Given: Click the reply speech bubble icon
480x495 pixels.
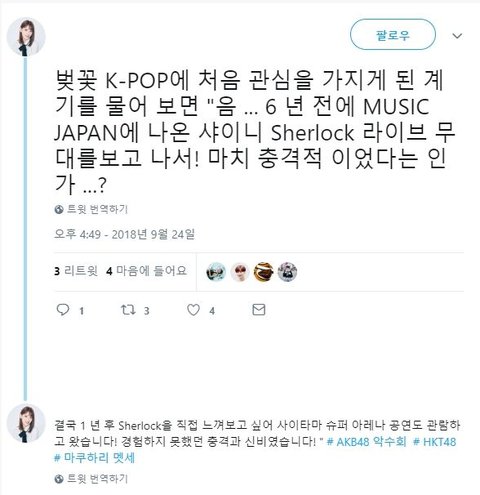Looking at the screenshot, I should coord(63,310).
